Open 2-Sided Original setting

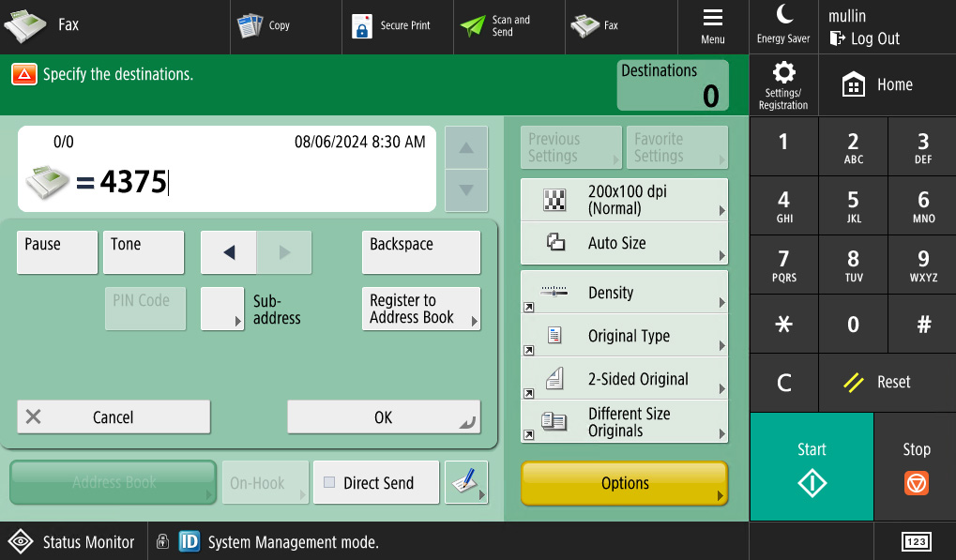tap(624, 378)
